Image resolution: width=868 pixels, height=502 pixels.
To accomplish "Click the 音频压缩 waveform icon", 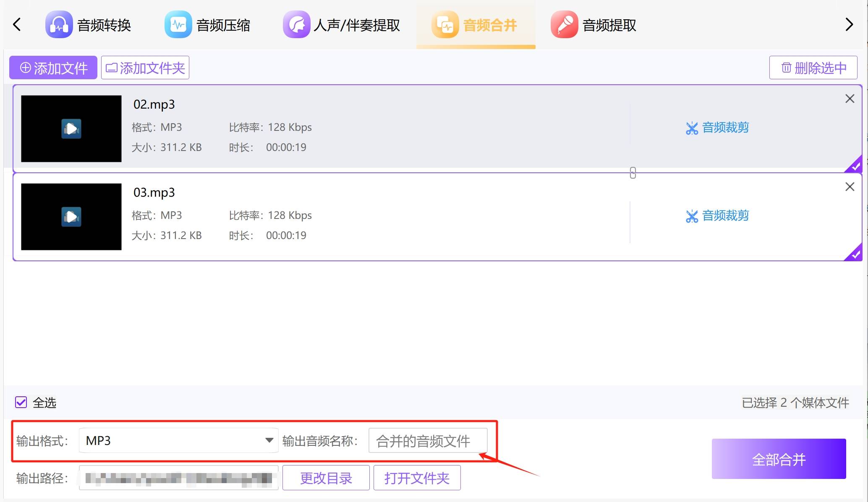I will (x=178, y=25).
